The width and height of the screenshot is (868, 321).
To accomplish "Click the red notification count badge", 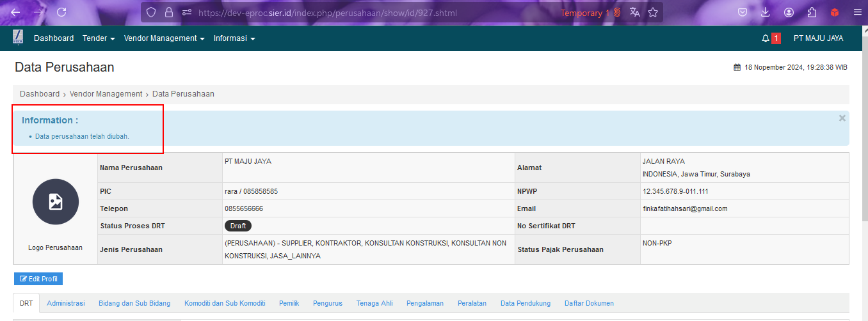I will 776,38.
